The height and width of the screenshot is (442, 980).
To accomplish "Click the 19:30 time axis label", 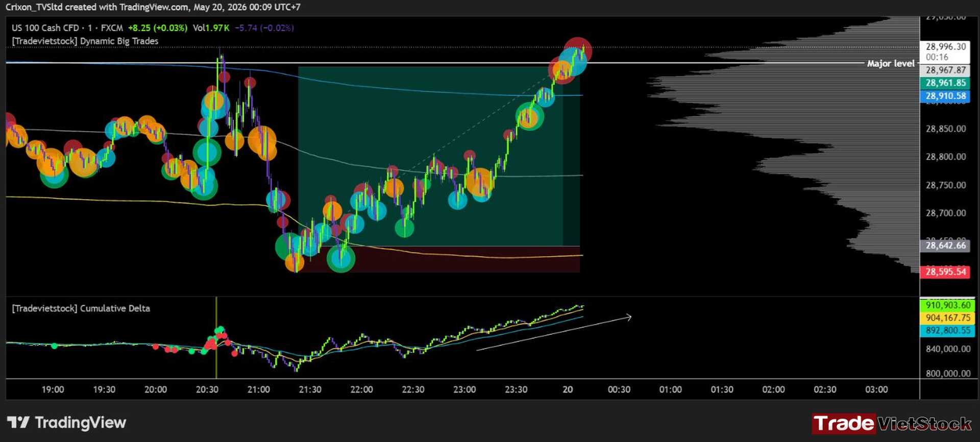I will 104,389.
